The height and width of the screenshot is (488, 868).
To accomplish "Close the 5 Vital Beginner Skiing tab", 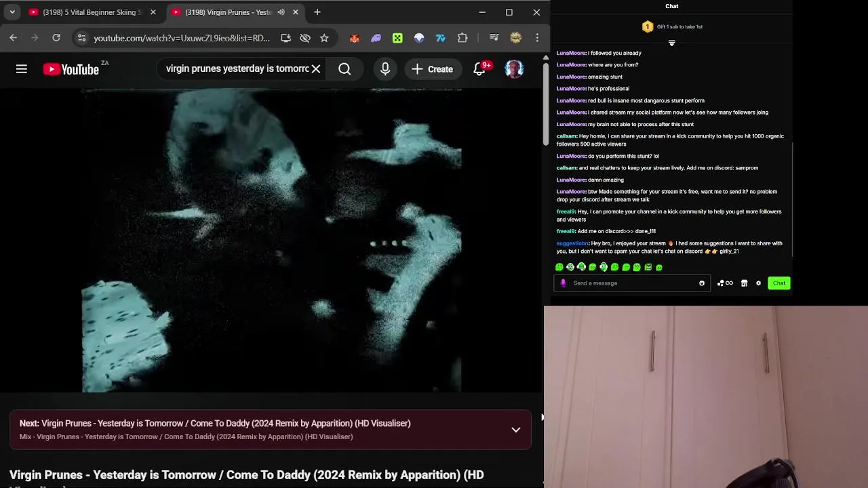I will (x=153, y=12).
